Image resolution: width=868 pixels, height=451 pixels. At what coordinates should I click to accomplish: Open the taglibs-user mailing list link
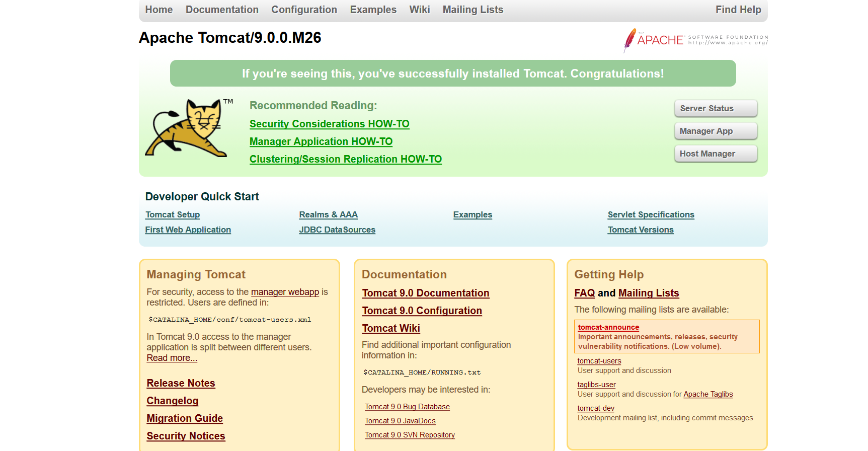point(596,385)
